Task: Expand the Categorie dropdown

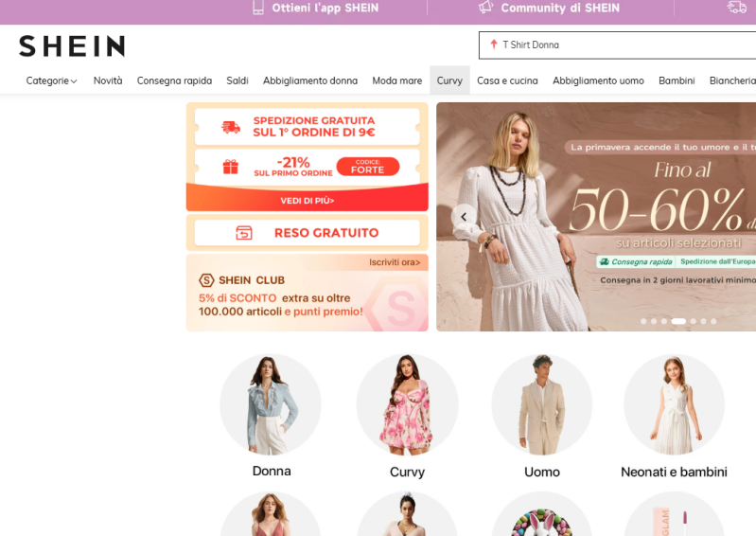Action: pyautogui.click(x=51, y=80)
